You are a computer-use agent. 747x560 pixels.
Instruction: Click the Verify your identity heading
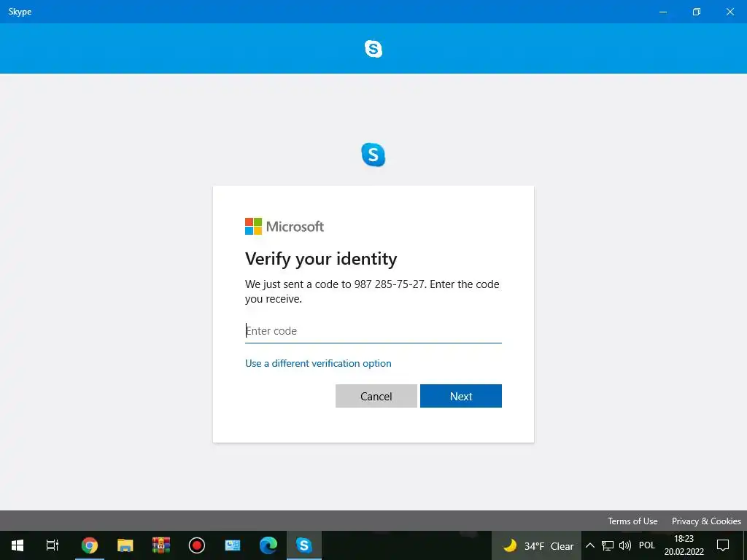[321, 259]
